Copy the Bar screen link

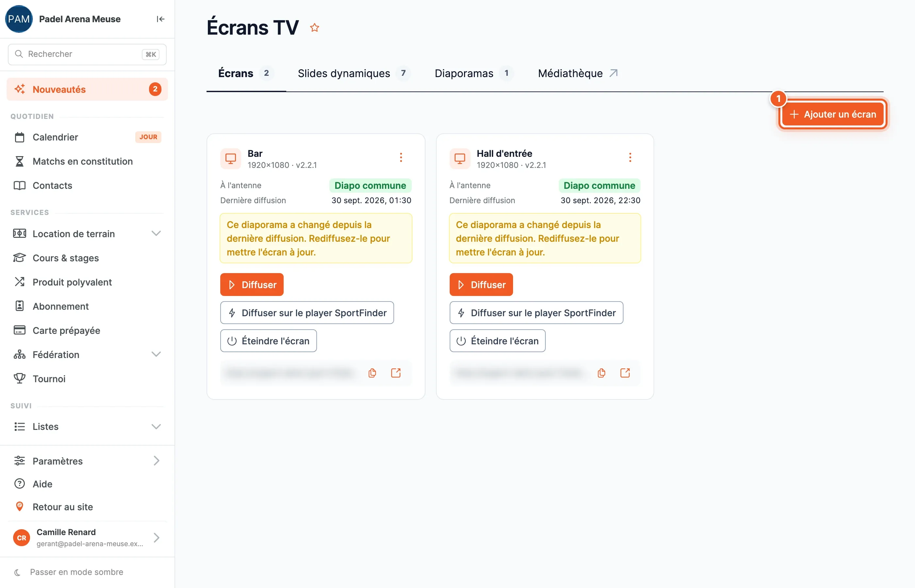click(x=372, y=373)
